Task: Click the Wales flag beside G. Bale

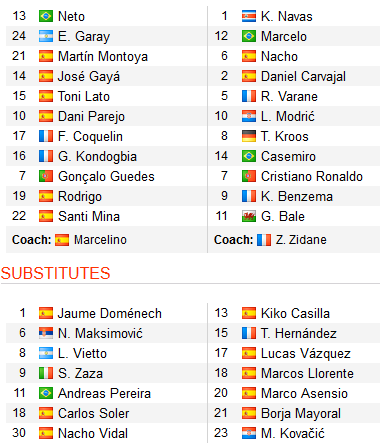Action: [249, 216]
